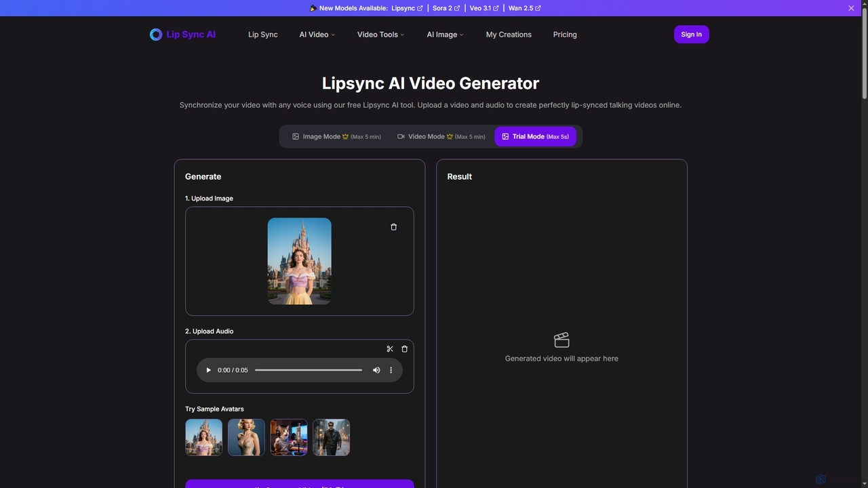Open the Lip Sync nav item
This screenshot has height=488, width=868.
263,35
